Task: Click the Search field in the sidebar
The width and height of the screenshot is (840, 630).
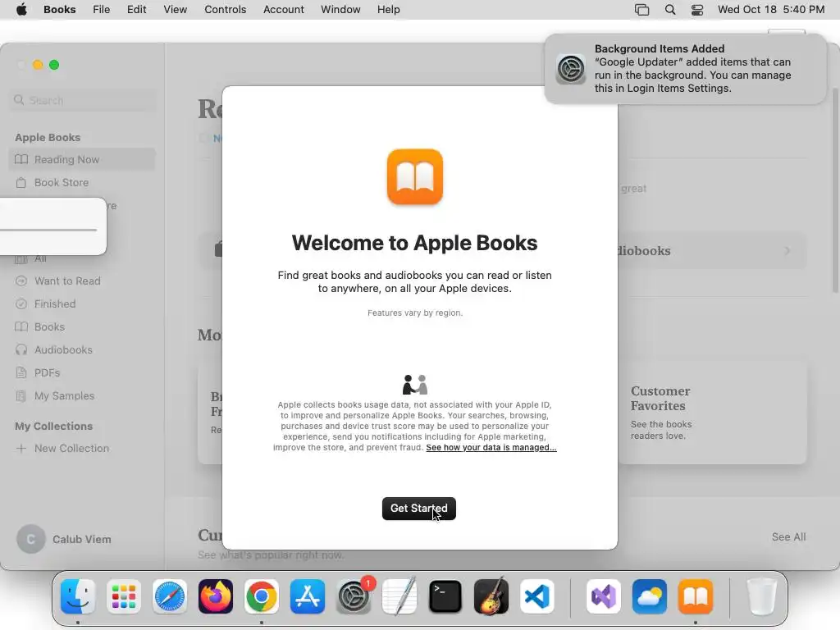Action: tap(83, 100)
